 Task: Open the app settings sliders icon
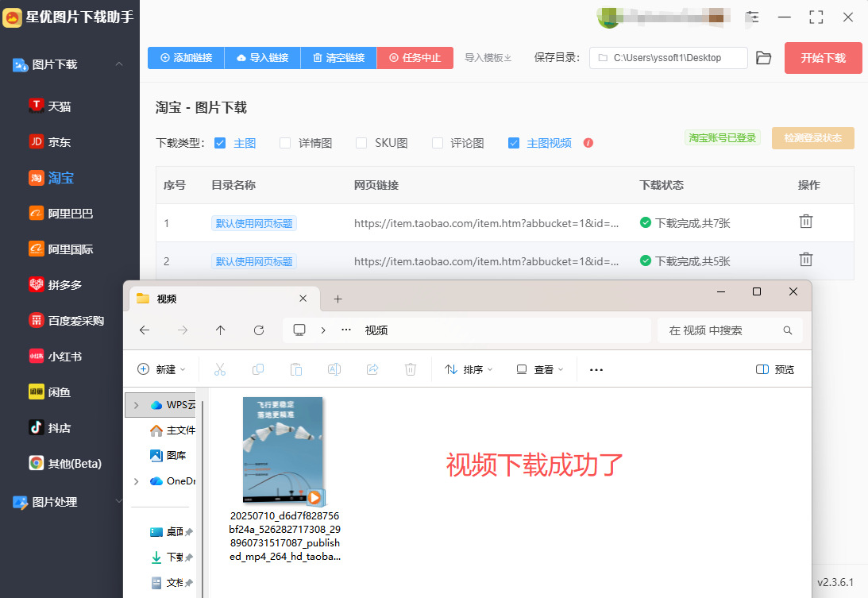[x=752, y=17]
